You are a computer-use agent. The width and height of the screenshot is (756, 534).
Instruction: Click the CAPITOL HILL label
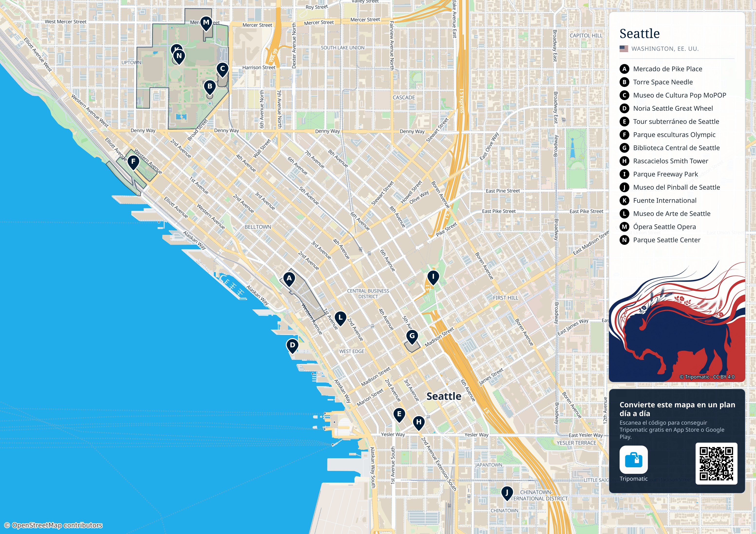pos(586,36)
